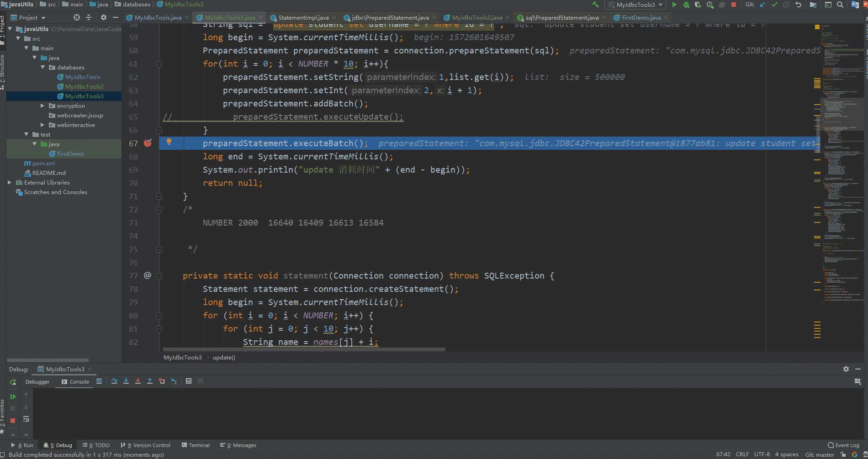Open Project panel settings gear
Viewport: 868px width, 459px height.
pos(104,17)
